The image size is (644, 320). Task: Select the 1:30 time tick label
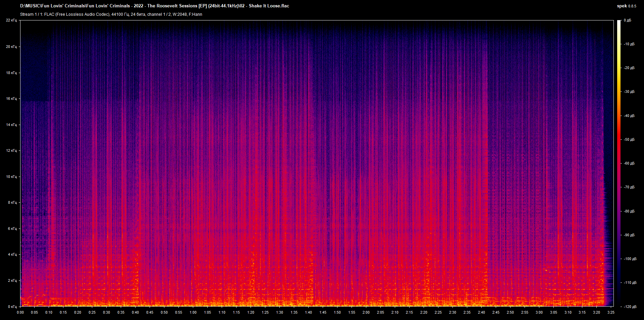click(x=279, y=312)
